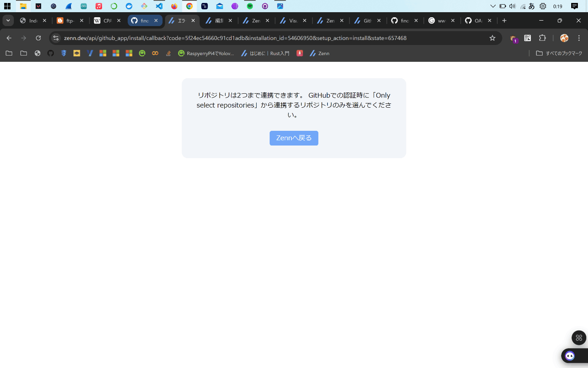Open Visual Studio Code from the taskbar
Screen dimensions: 588x368
[159, 6]
